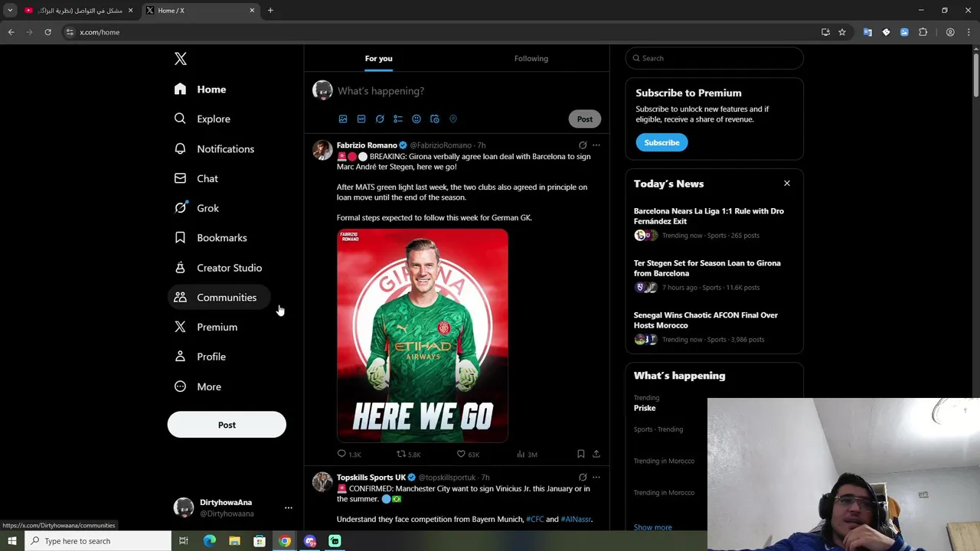Open the tab search dropdown arrow
Image resolution: width=980 pixels, height=551 pixels.
click(x=10, y=11)
